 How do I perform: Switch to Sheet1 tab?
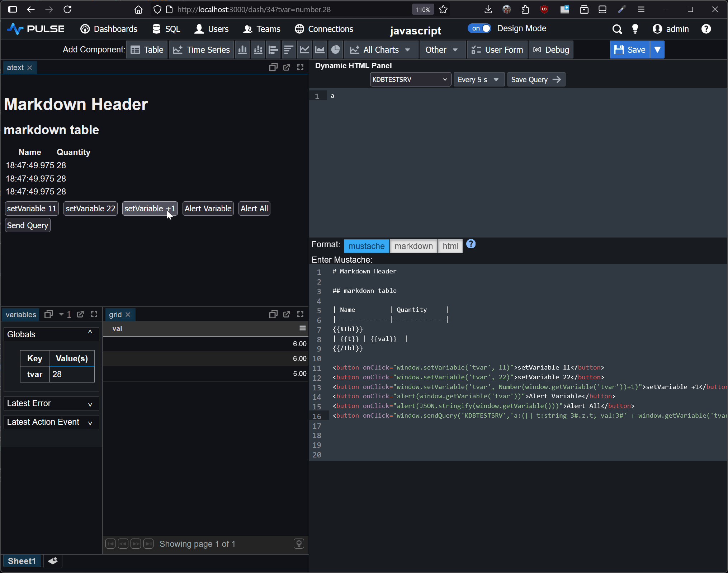click(x=22, y=561)
